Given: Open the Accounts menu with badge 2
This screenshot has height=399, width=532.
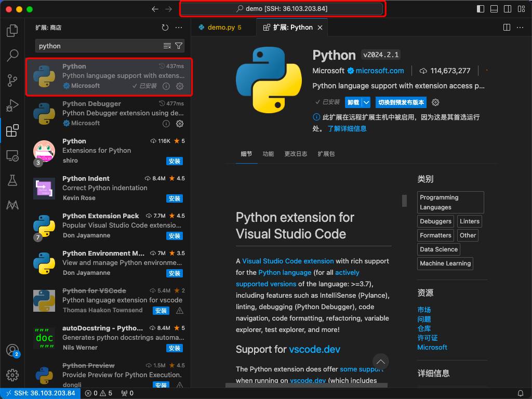Looking at the screenshot, I should pos(12,350).
